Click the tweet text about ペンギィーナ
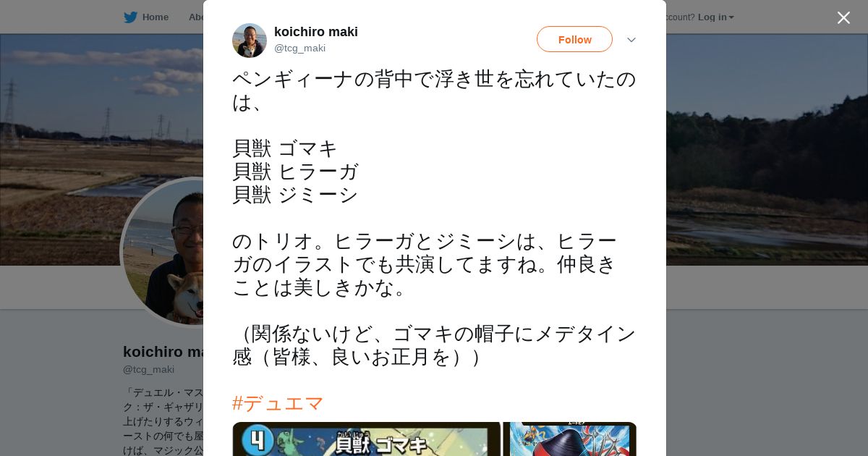Viewport: 868px width, 456px height. point(434,218)
